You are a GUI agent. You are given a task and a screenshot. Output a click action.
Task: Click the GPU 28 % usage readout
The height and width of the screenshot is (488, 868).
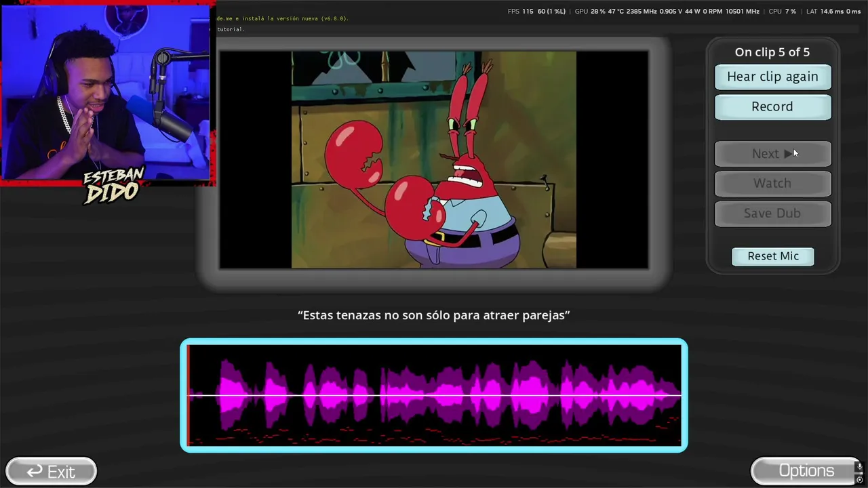click(590, 12)
